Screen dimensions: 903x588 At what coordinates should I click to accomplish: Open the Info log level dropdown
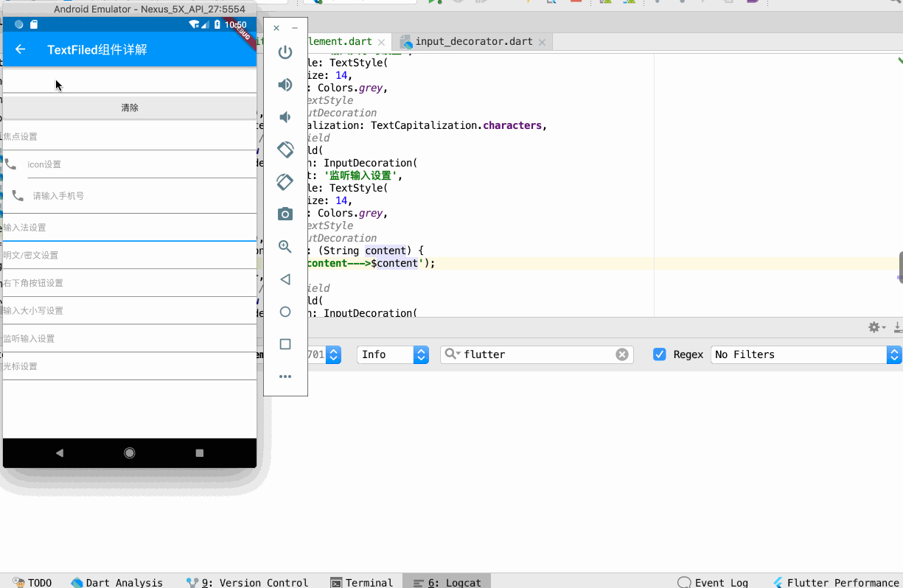coord(392,354)
